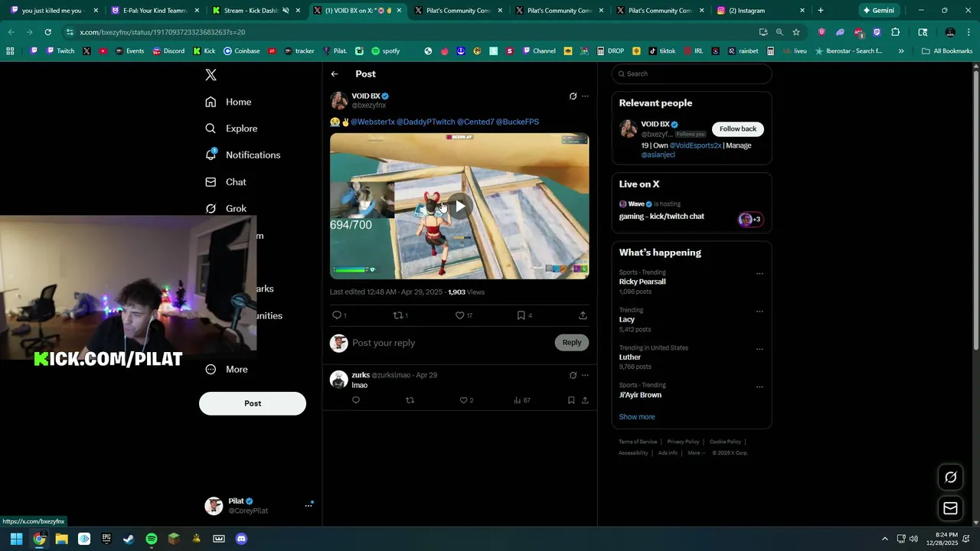
Task: Open the Chrome extensions puzzle icon
Action: coord(895,32)
